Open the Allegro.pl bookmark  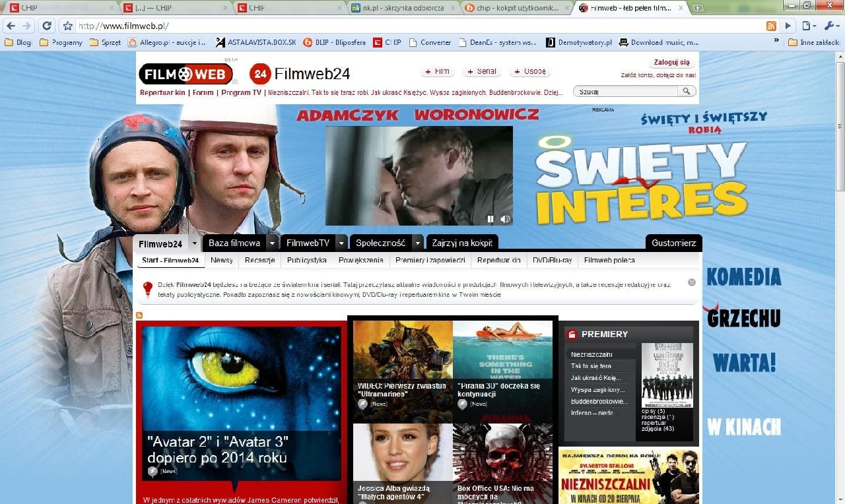[x=167, y=42]
